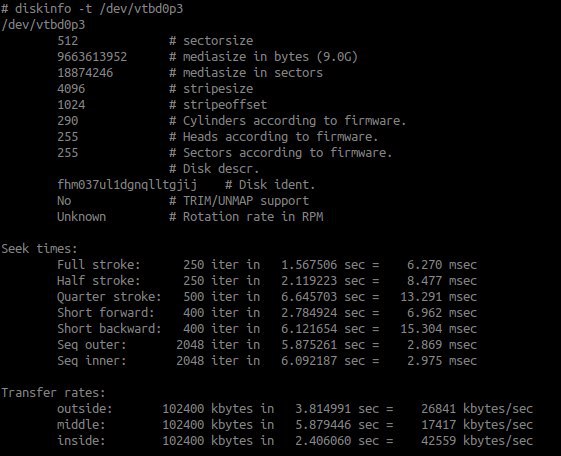561x456 pixels.
Task: Click the command 'diskinfo -t /dev/vtbd0p3'
Action: [99, 9]
